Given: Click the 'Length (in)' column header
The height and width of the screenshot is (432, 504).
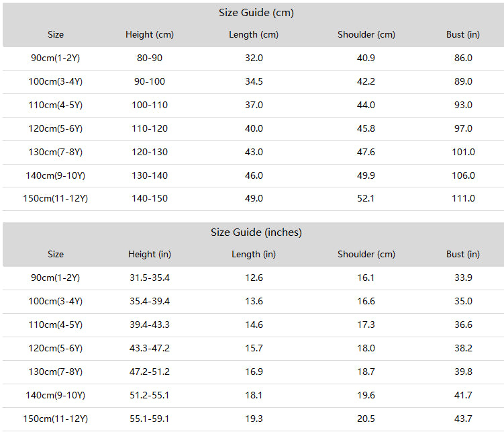Looking at the screenshot, I should click(x=254, y=254).
